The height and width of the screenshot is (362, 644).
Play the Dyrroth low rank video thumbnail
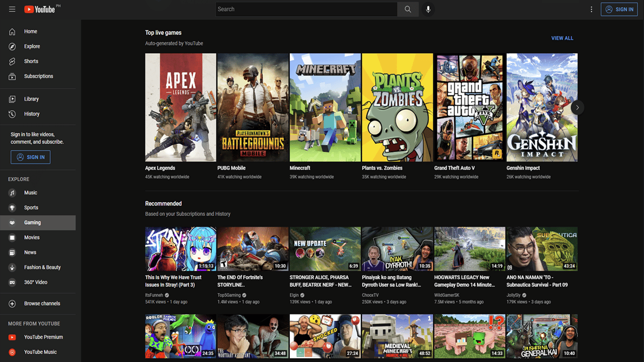397,249
